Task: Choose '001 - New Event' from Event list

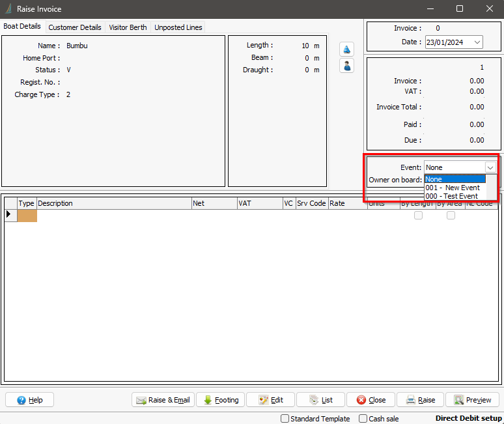Action: pyautogui.click(x=453, y=188)
